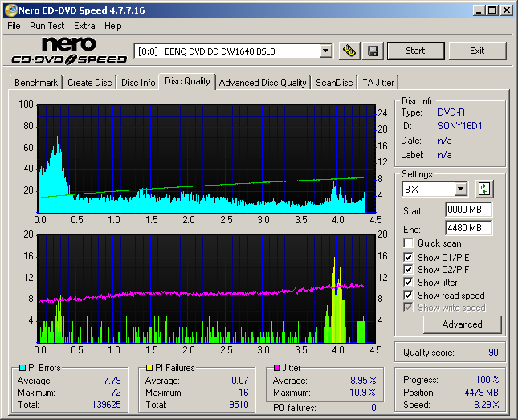Click the drive options icon beside drive selector
This screenshot has width=518, height=420.
[349, 51]
